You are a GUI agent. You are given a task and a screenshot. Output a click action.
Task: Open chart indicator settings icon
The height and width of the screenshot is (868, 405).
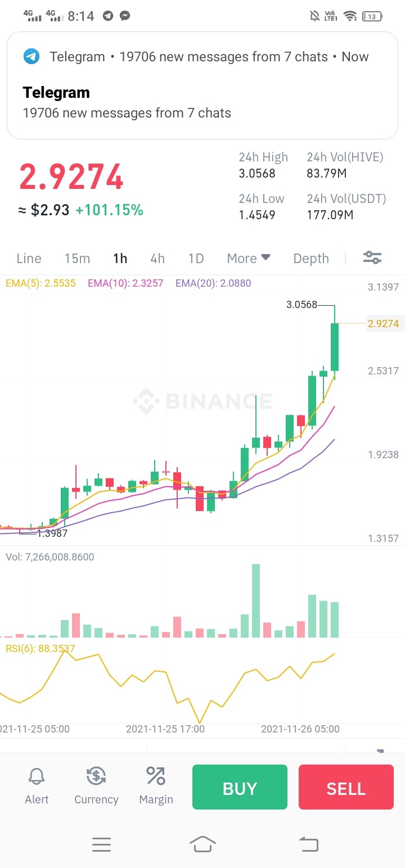click(x=372, y=258)
